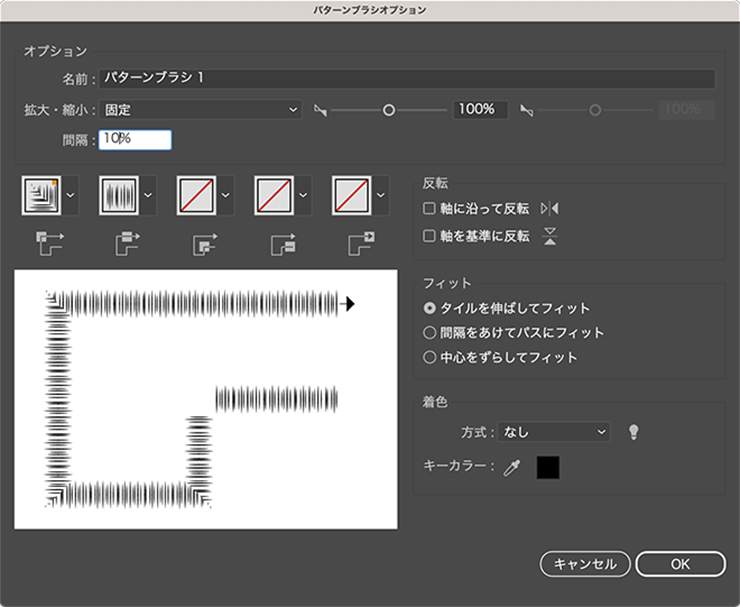Click the side tile thumbnail
This screenshot has height=607, width=740.
[119, 195]
